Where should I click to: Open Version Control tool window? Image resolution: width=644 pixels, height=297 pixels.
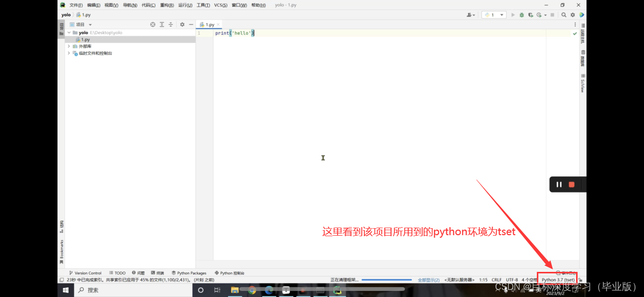coord(85,273)
